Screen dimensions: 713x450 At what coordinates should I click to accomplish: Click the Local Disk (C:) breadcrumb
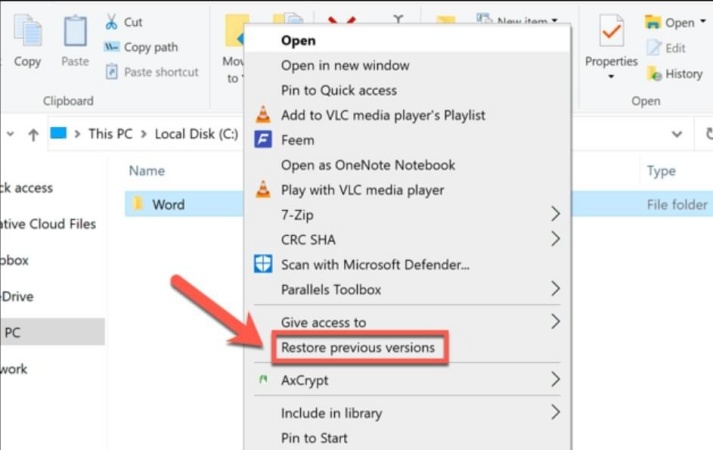196,134
